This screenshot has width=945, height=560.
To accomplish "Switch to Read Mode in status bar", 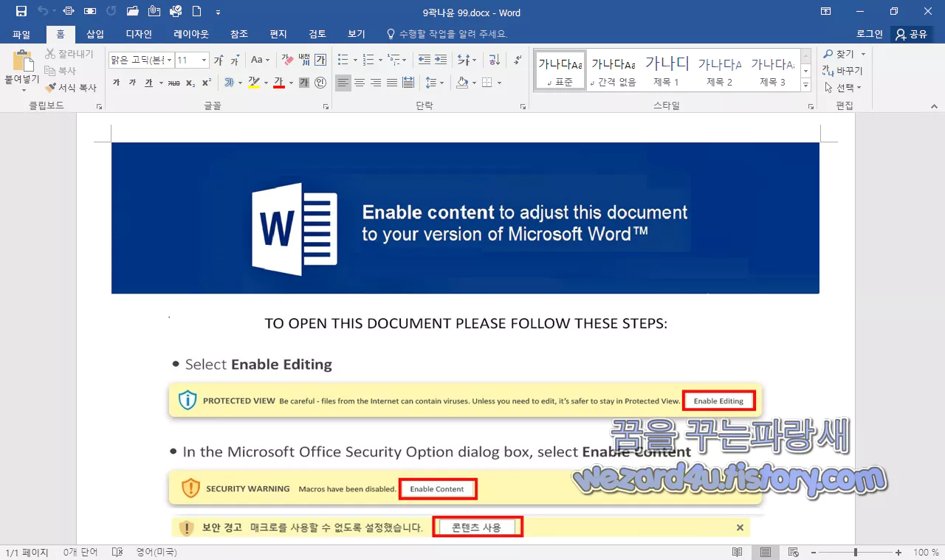I will tap(737, 552).
